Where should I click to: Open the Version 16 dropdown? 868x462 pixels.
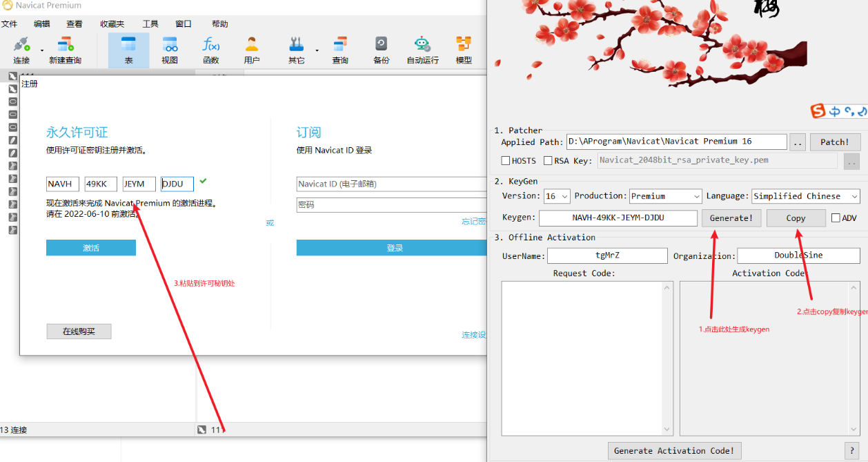click(557, 196)
